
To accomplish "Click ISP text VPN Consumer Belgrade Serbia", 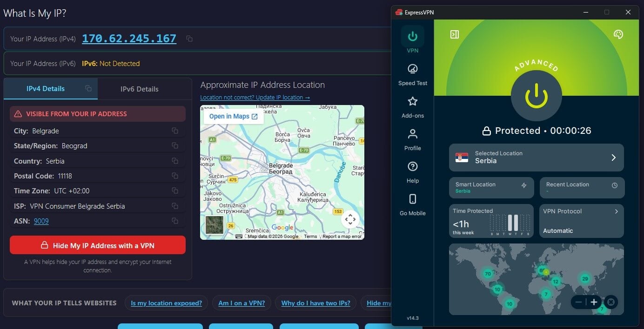I will [x=77, y=206].
